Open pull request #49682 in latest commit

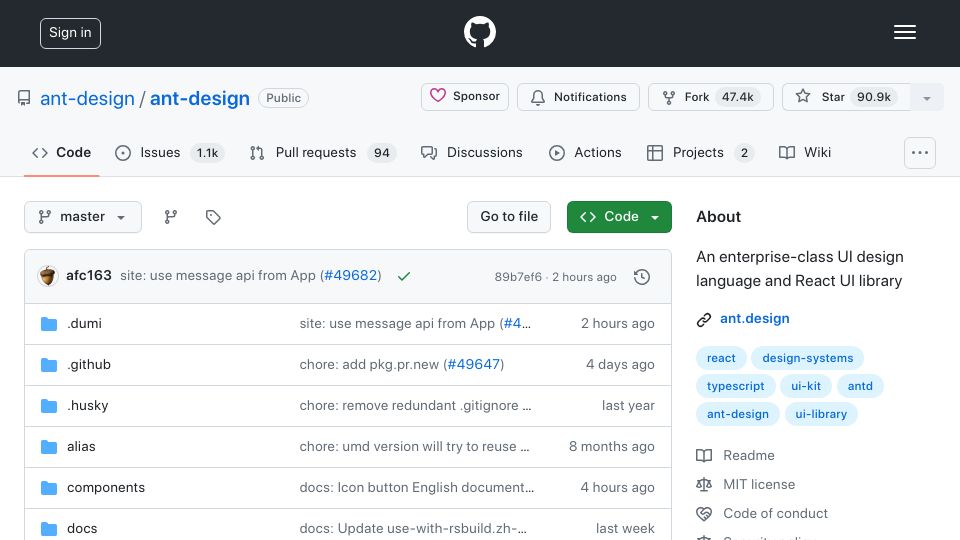click(350, 276)
